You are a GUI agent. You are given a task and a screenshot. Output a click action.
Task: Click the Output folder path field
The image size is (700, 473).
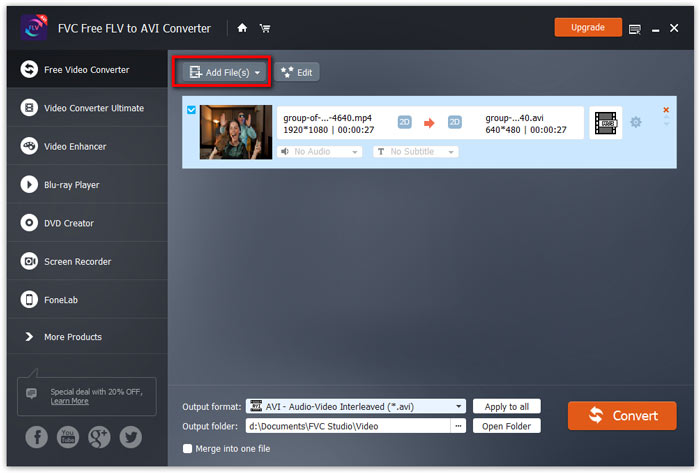(348, 426)
